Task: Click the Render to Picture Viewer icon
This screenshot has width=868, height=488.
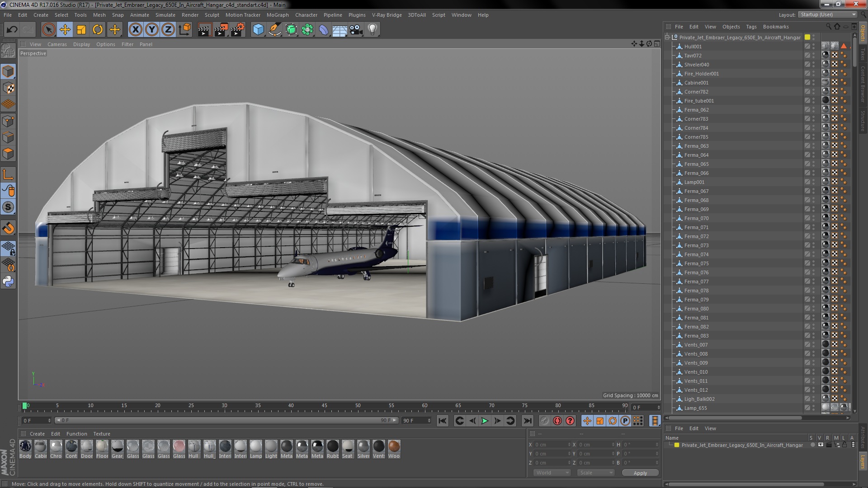Action: click(221, 30)
